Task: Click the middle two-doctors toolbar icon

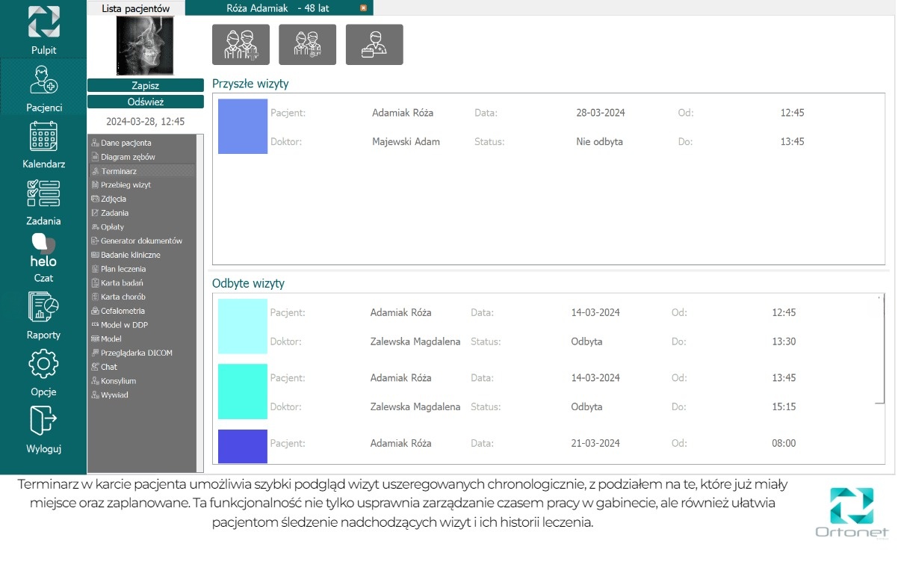Action: click(307, 45)
